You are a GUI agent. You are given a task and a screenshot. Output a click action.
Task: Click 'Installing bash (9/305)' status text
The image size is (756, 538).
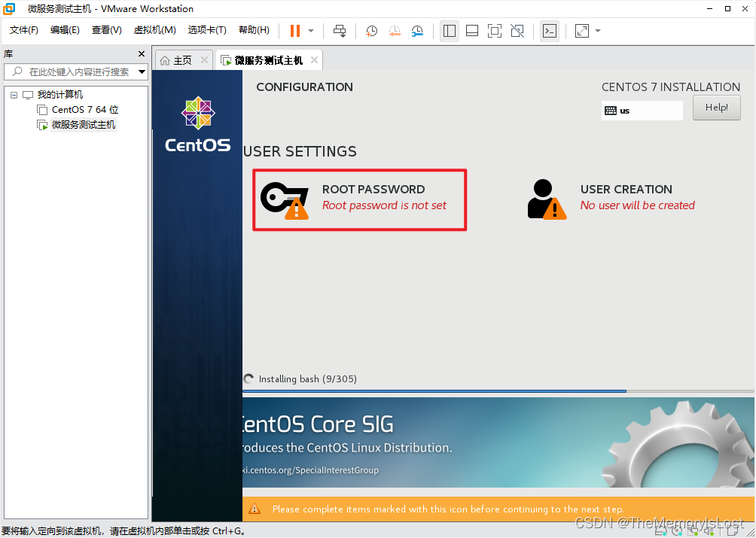click(x=308, y=379)
